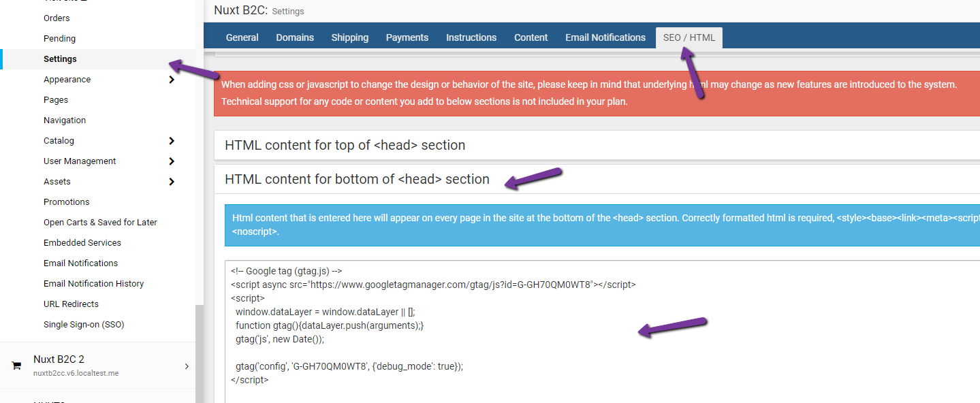Go to the Shipping tab
The height and width of the screenshot is (403, 980).
click(x=350, y=37)
